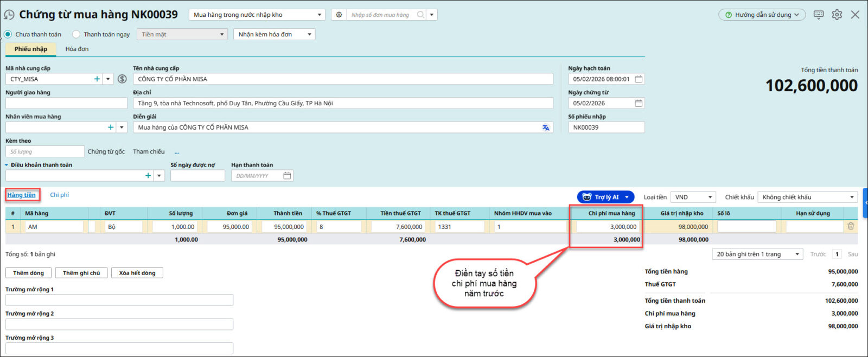This screenshot has width=868, height=357.
Task: Open Nhận kèm hóa đơn dropdown
Action: pos(274,34)
